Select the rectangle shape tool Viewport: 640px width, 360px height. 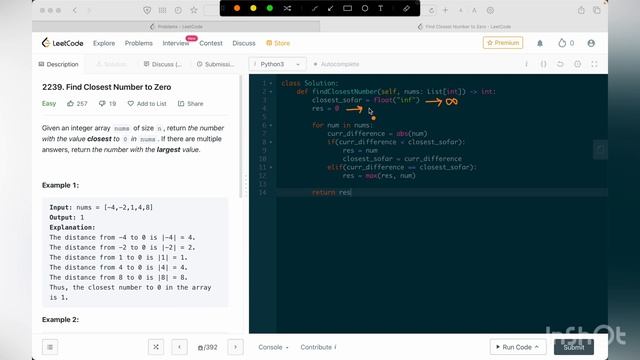point(347,8)
